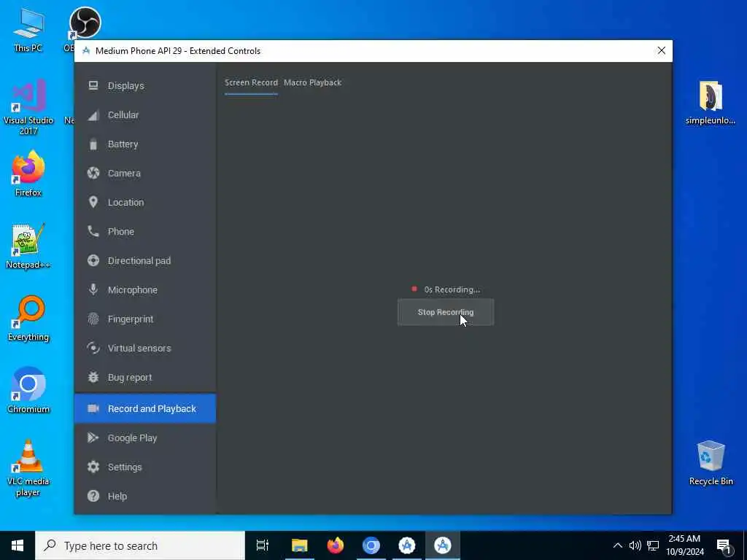Select the Chromium desktop shortcut

(28, 390)
